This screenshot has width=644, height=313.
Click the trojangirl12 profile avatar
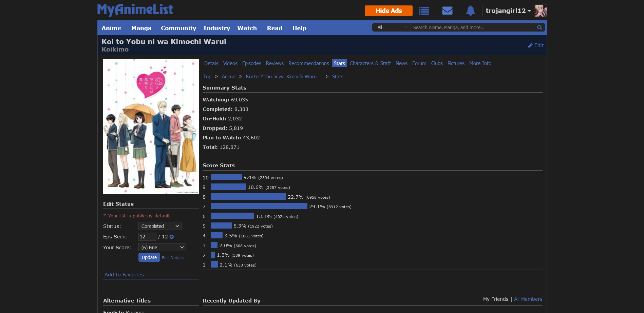coord(540,11)
